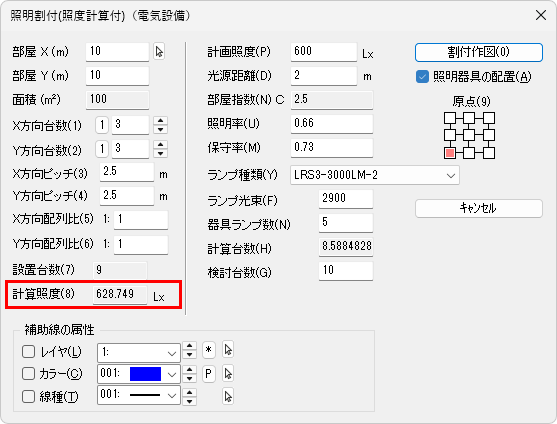Uncheck the 照明器具の配置(A) checkbox
Screen dimensions: 557x424
click(422, 77)
